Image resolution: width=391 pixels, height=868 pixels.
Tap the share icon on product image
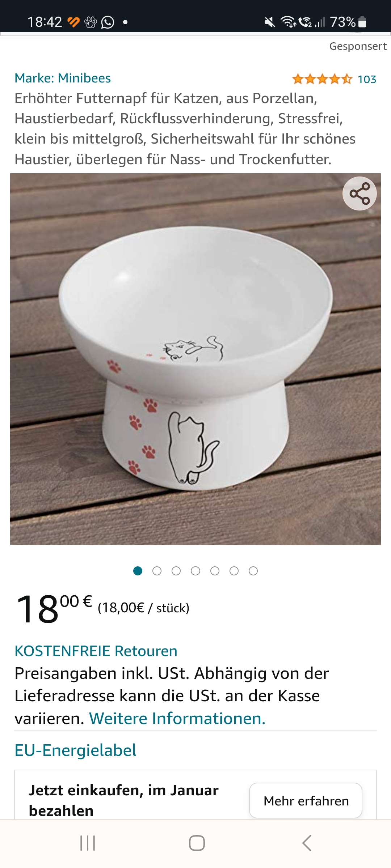[360, 193]
